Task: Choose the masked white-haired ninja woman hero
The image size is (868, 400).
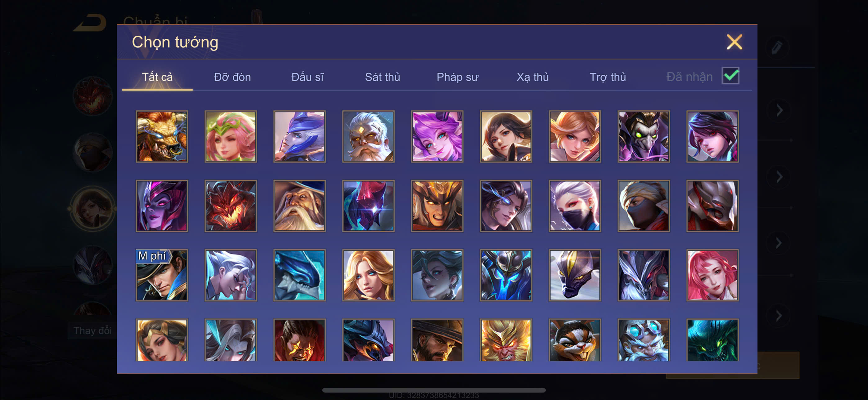Action: click(575, 206)
